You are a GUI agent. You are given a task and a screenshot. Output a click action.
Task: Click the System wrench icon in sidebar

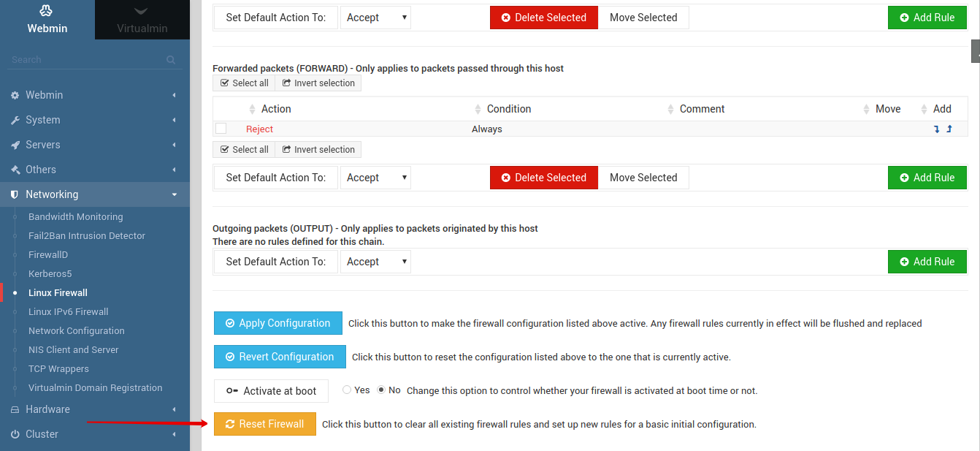point(15,121)
